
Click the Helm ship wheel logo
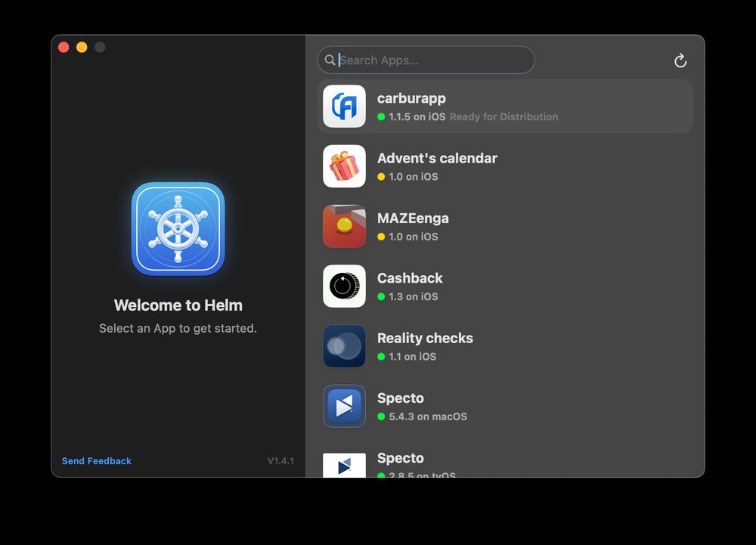point(178,229)
